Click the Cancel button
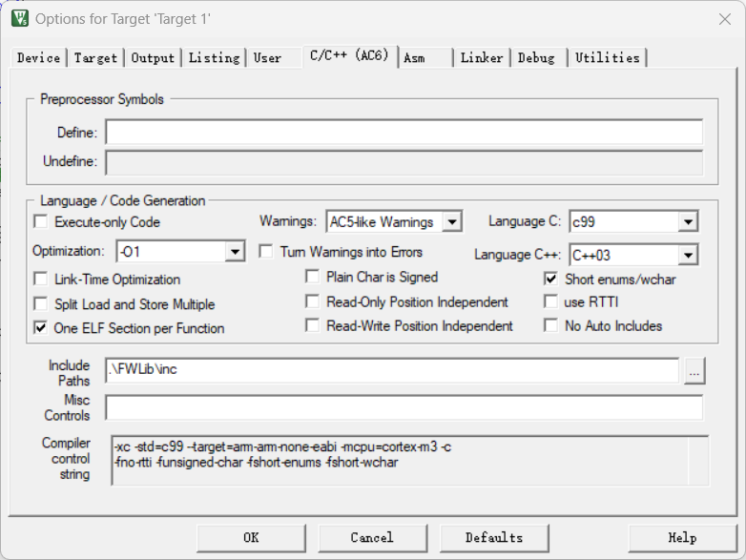The width and height of the screenshot is (746, 560). [x=372, y=537]
